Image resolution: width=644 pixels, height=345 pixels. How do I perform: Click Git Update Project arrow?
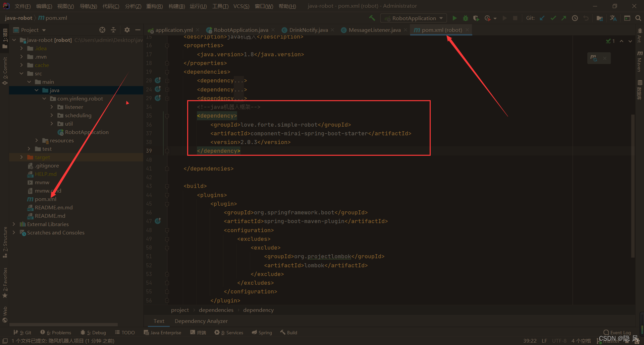pos(542,18)
